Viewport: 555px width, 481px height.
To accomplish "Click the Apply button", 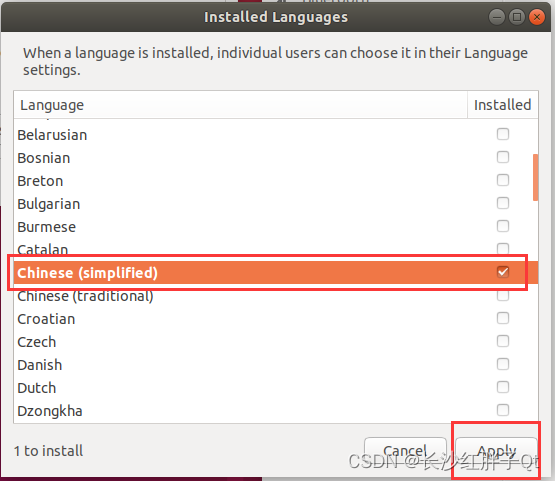I will coord(496,451).
